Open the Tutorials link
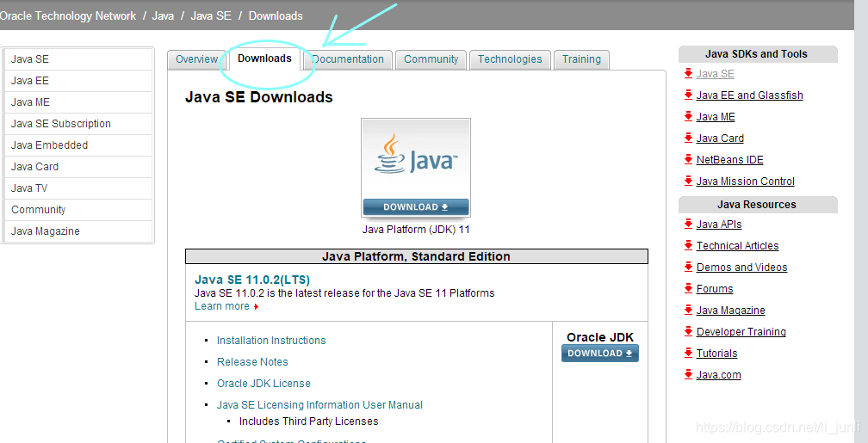Image resolution: width=868 pixels, height=443 pixels. pos(716,354)
